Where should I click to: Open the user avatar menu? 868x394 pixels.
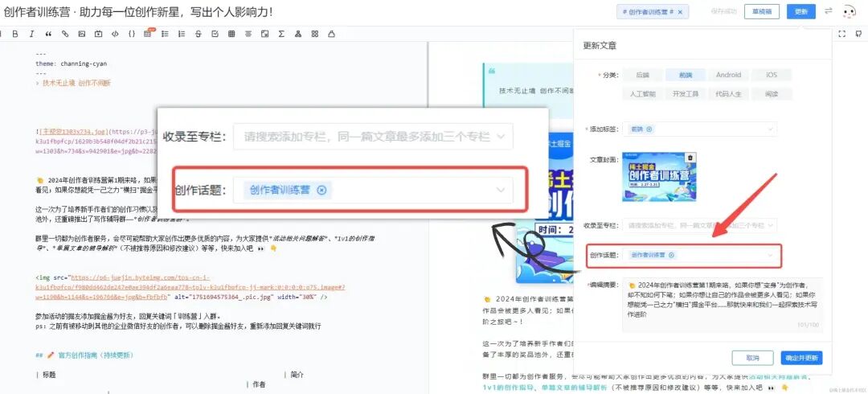pos(850,11)
